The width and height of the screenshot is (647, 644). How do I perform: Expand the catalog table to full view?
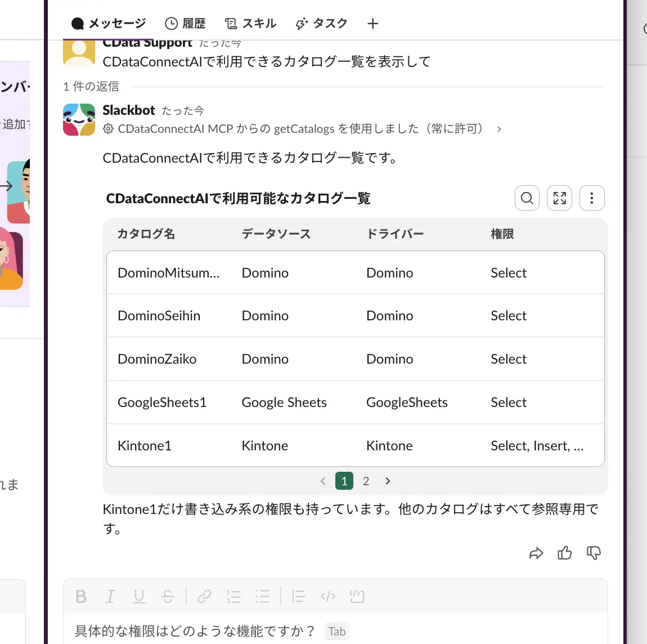coord(560,198)
